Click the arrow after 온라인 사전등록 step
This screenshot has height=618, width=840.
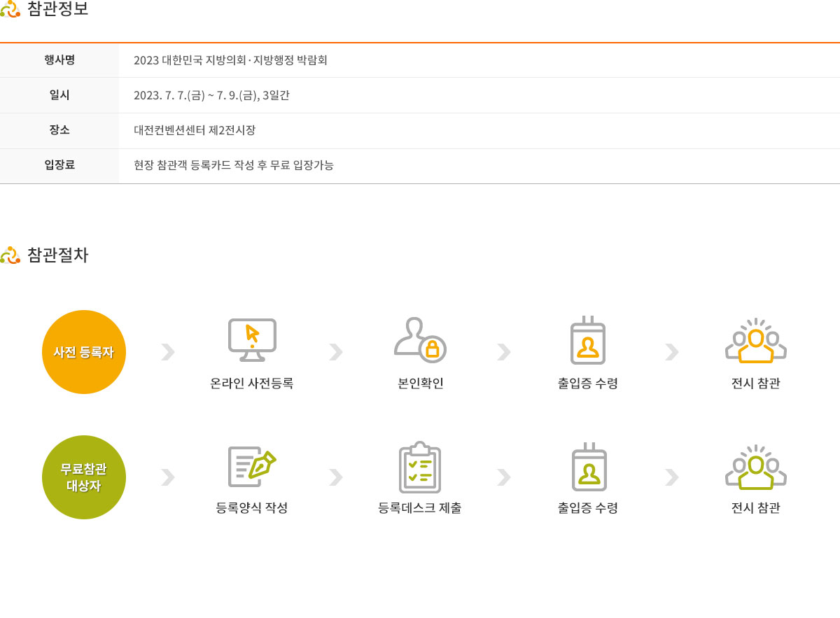[x=336, y=352]
